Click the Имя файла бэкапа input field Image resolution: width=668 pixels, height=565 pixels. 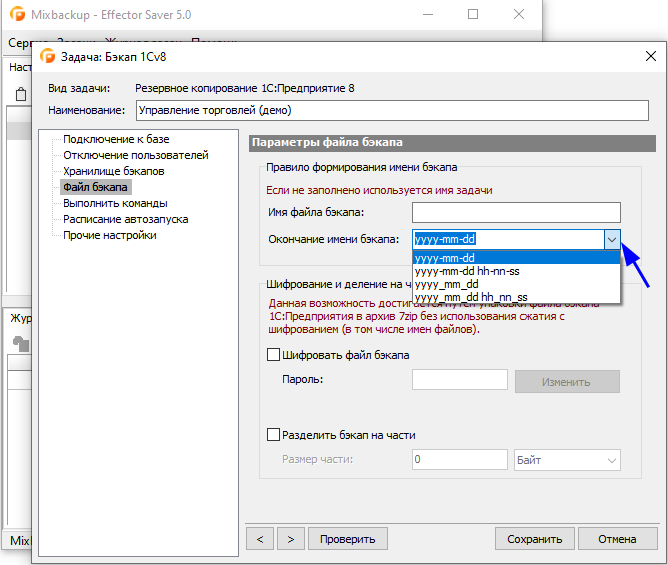516,212
